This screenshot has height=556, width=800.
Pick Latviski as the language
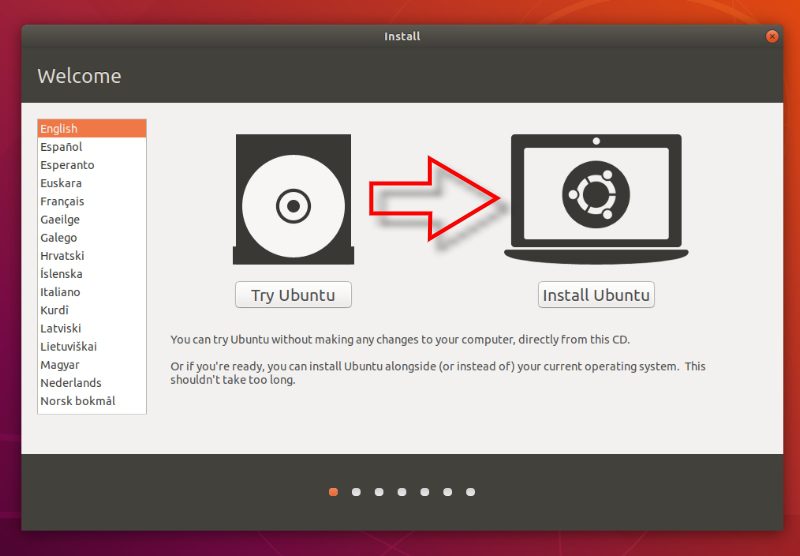pyautogui.click(x=92, y=328)
